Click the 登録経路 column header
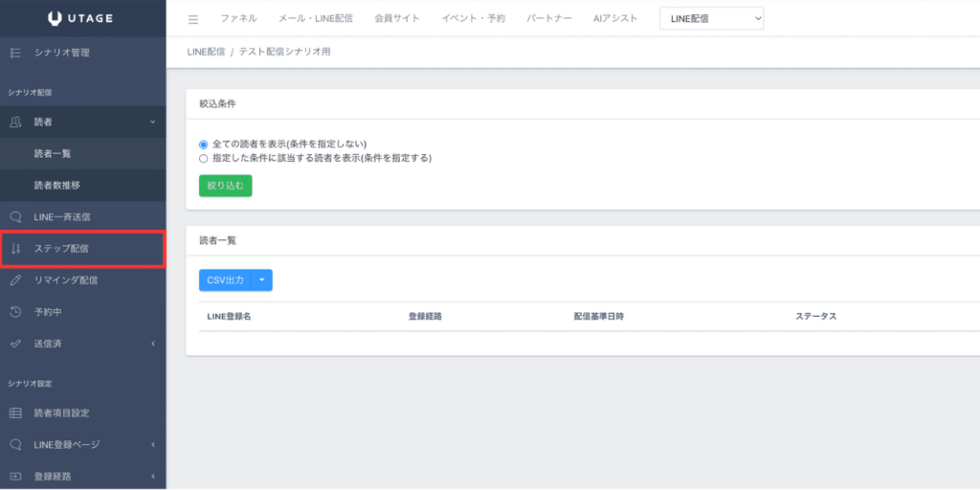Image resolution: width=980 pixels, height=490 pixels. click(425, 316)
